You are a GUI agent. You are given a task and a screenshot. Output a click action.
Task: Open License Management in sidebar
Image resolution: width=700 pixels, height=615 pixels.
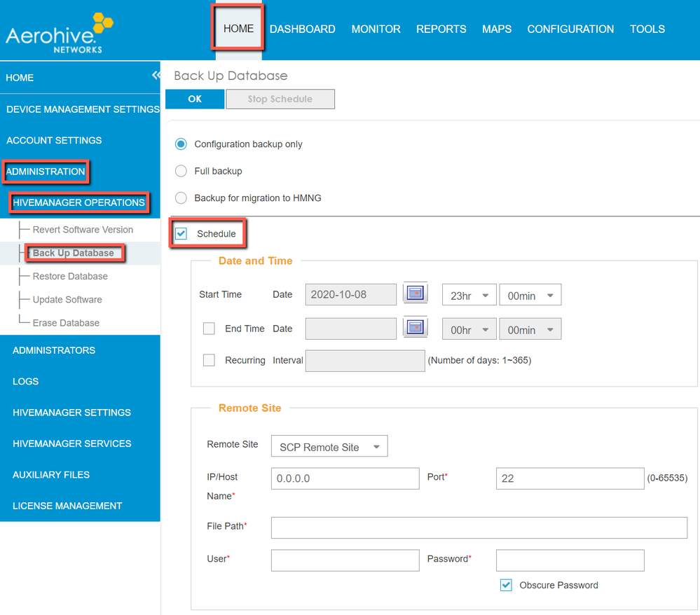[67, 506]
